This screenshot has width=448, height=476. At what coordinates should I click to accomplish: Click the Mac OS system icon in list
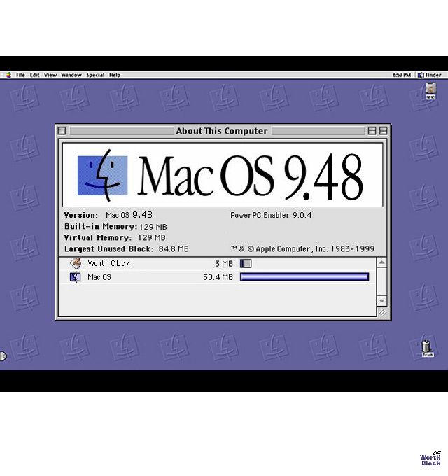coord(76,277)
